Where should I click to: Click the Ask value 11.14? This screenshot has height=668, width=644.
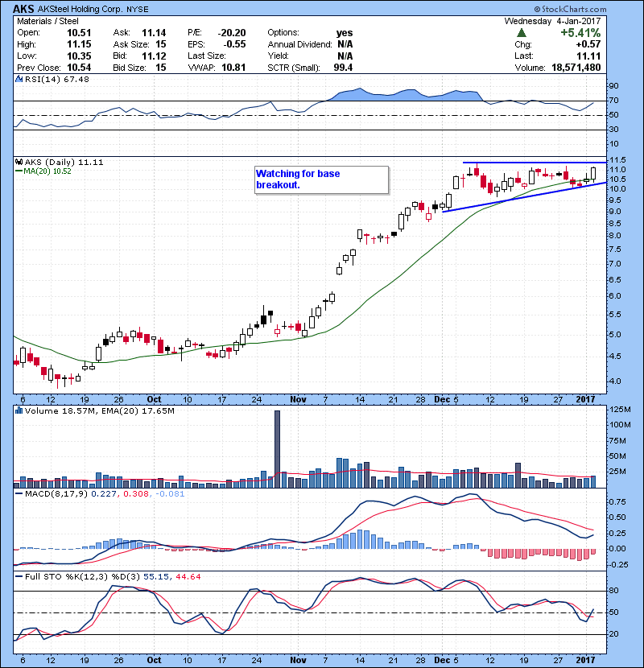[x=154, y=33]
